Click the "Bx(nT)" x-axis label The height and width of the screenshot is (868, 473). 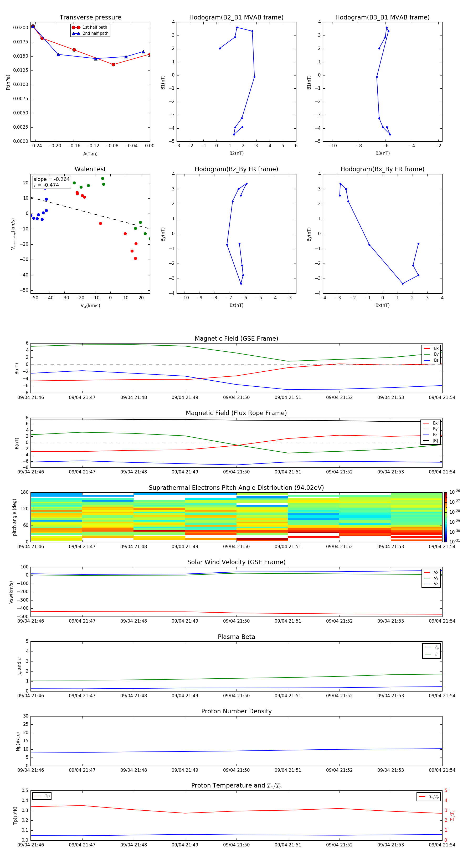pyautogui.click(x=382, y=305)
